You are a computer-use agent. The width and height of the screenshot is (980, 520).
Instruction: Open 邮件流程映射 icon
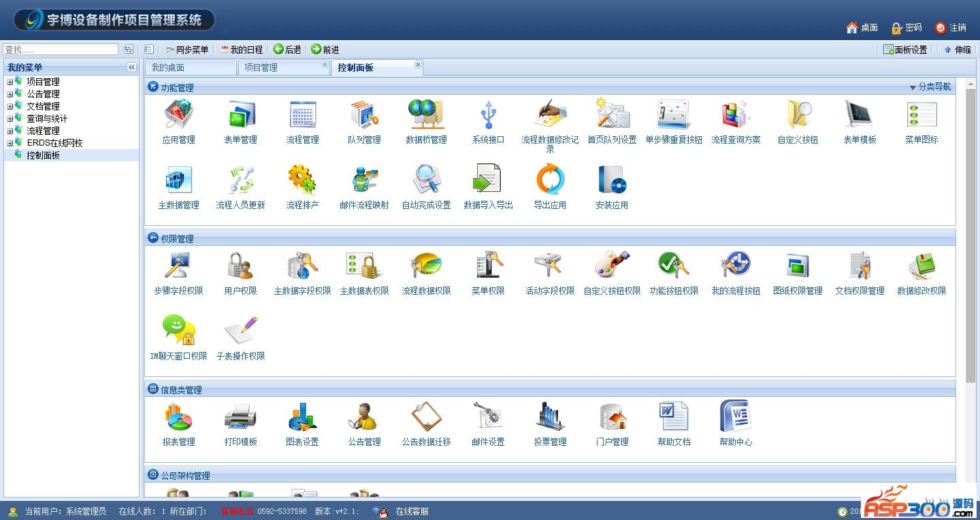365,180
